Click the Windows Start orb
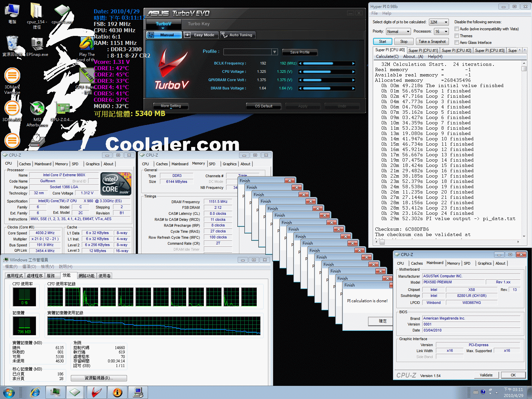The width and height of the screenshot is (532, 399). pos(9,392)
